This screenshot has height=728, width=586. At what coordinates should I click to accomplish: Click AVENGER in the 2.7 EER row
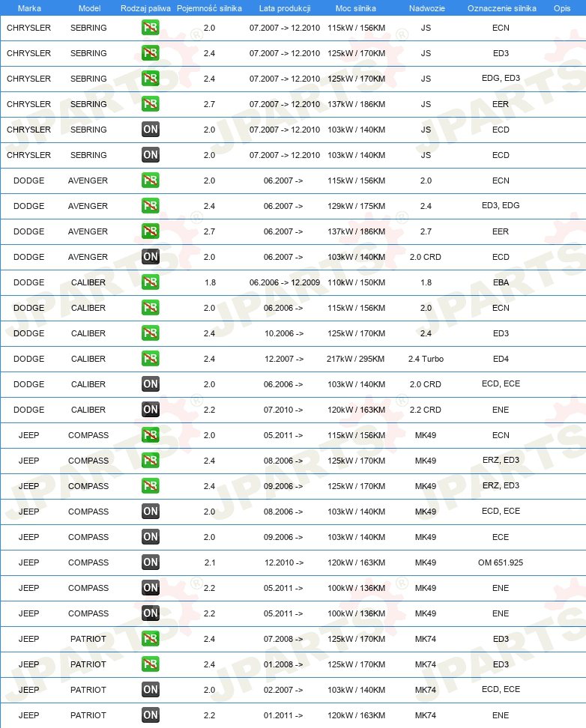pos(88,231)
